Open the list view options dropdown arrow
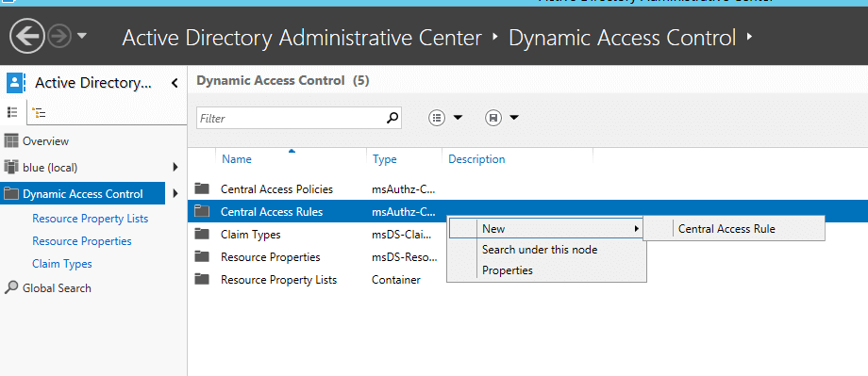Screen dimensions: 868x376 [x=458, y=118]
